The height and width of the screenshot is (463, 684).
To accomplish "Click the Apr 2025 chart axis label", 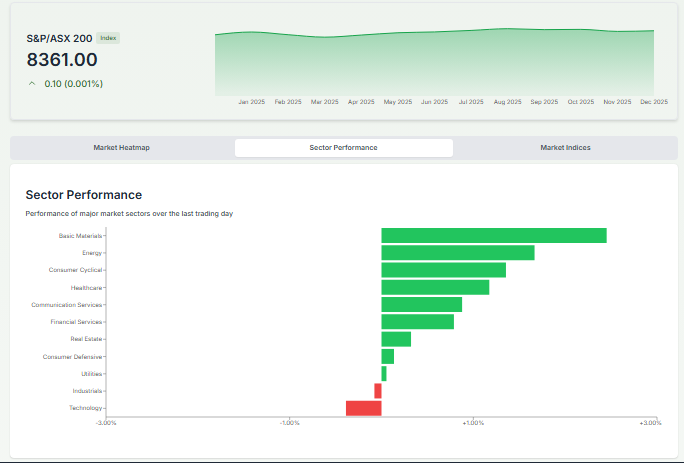I will pyautogui.click(x=361, y=102).
